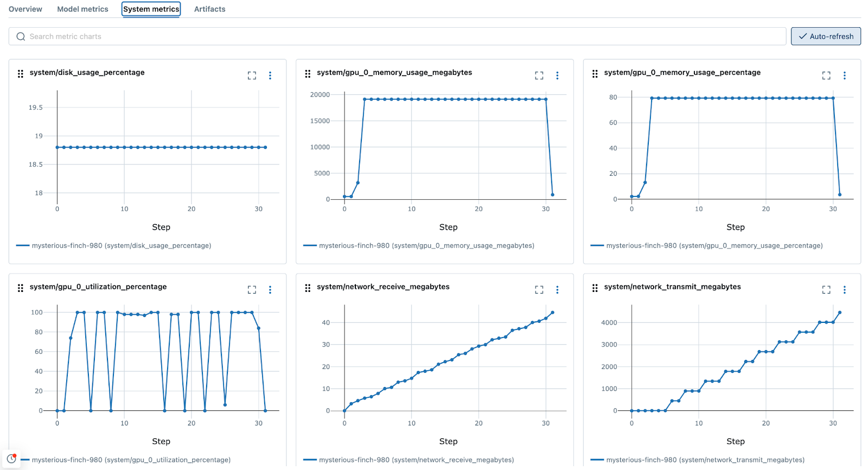Open more options menu for gpu_0_memory_usage_megabytes chart
The image size is (868, 470).
[x=557, y=75]
